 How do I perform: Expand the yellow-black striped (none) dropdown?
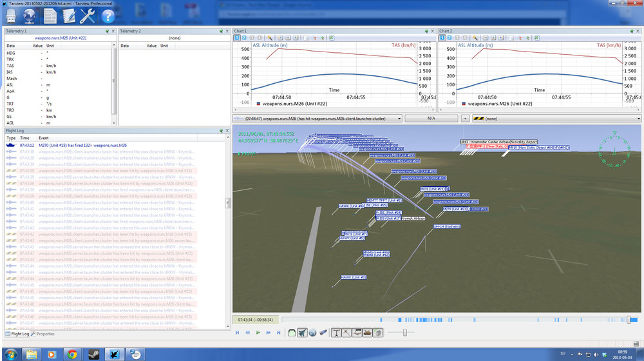click(638, 119)
